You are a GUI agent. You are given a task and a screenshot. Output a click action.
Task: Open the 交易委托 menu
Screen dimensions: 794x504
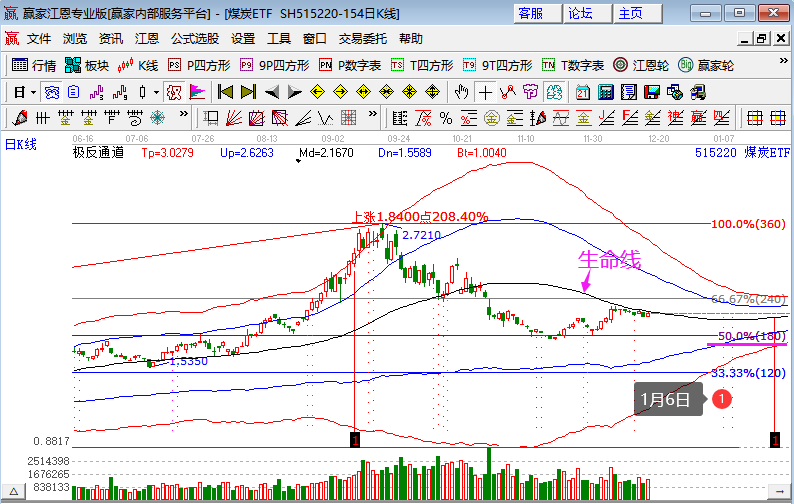[363, 38]
